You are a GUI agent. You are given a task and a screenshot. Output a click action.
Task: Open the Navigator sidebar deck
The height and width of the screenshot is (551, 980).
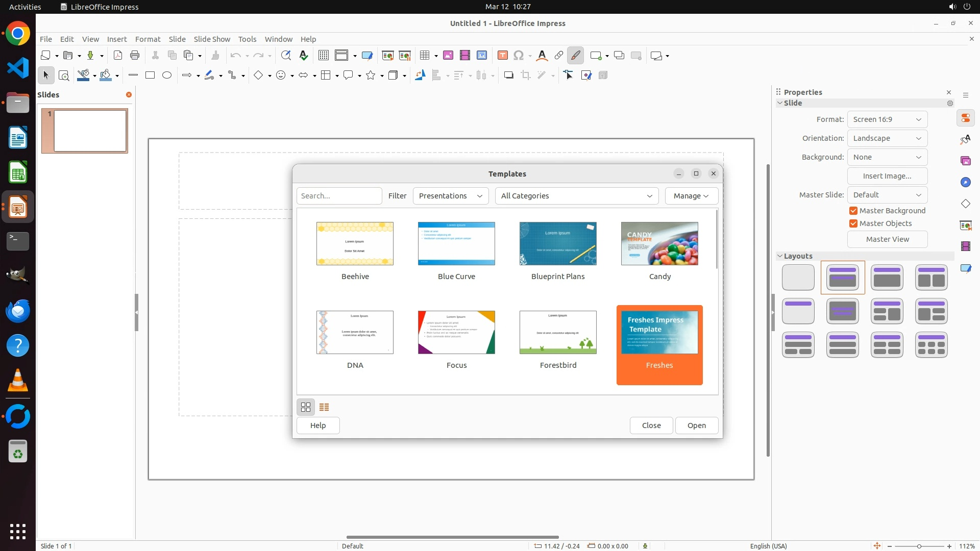click(966, 182)
